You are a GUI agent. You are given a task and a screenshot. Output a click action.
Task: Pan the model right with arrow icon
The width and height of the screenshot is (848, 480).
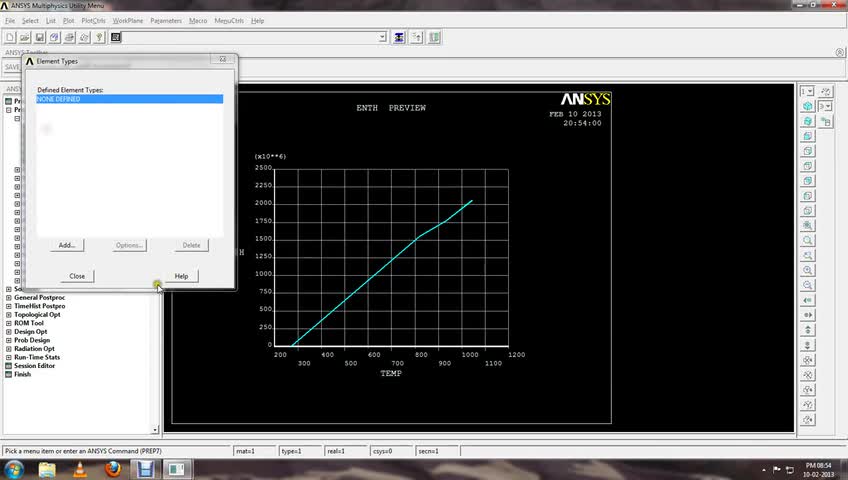[807, 315]
